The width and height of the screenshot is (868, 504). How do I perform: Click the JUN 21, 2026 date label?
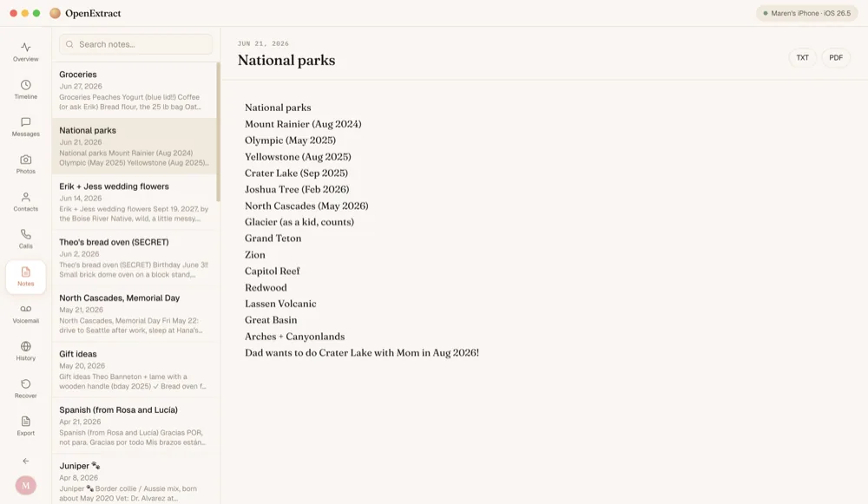point(263,43)
